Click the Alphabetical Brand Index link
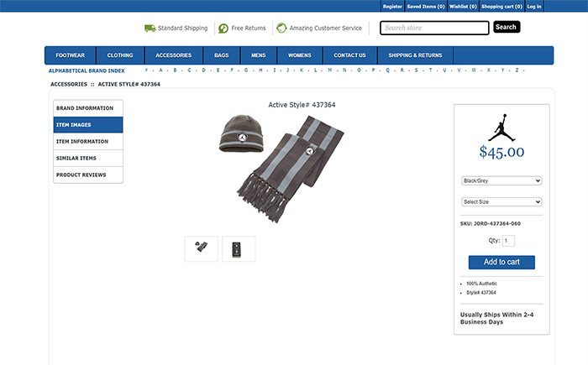The height and width of the screenshot is (365, 588). [x=87, y=70]
